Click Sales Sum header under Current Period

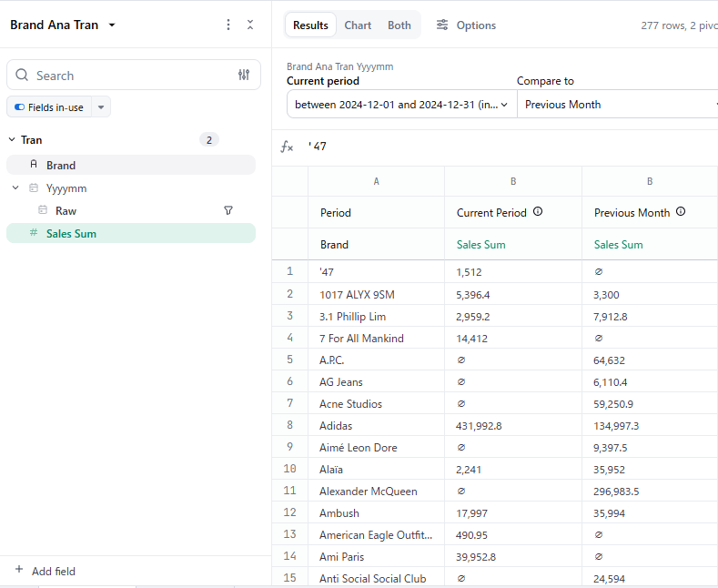pyautogui.click(x=513, y=245)
